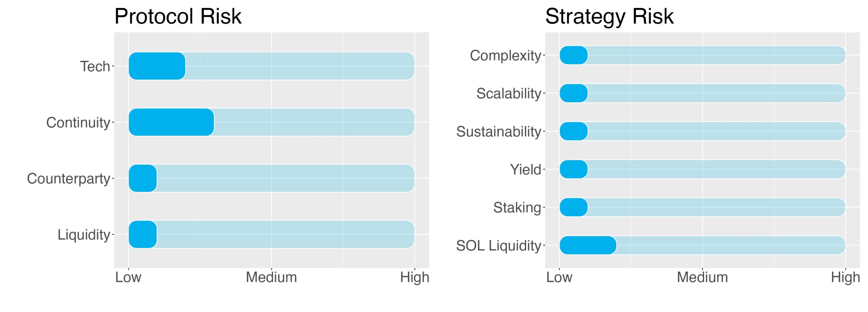Select the Protocol Risk chart title
The image size is (868, 312).
tap(178, 16)
